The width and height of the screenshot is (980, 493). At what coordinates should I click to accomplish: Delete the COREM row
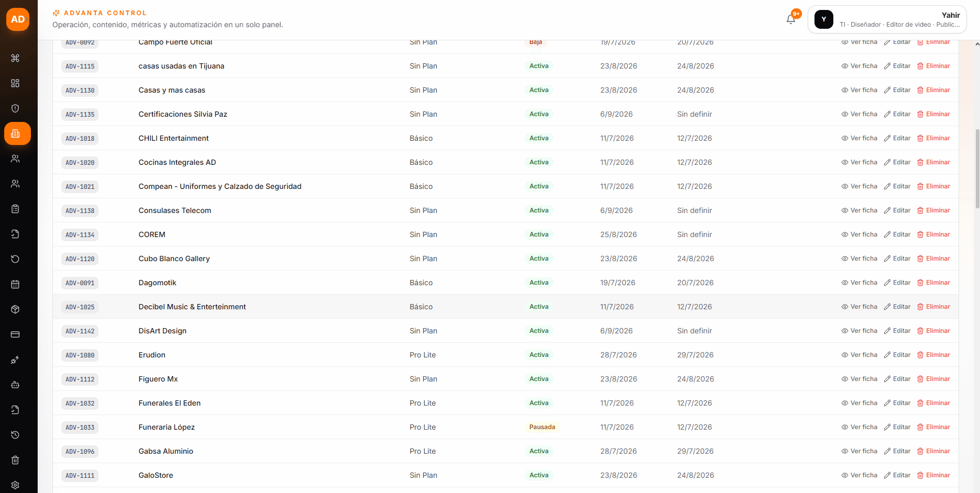point(933,234)
